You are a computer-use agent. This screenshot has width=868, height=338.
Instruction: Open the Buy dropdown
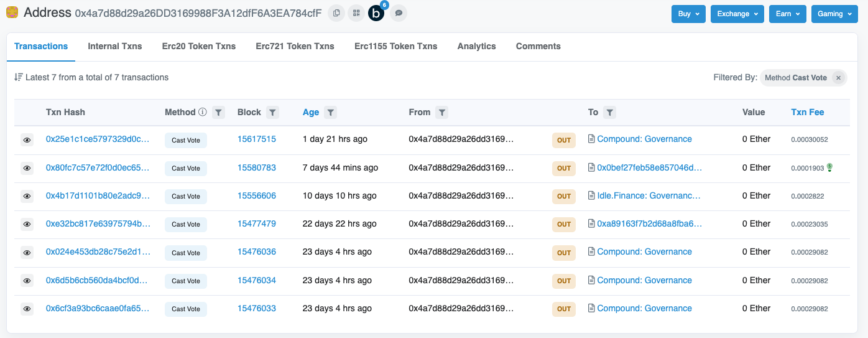pos(688,14)
